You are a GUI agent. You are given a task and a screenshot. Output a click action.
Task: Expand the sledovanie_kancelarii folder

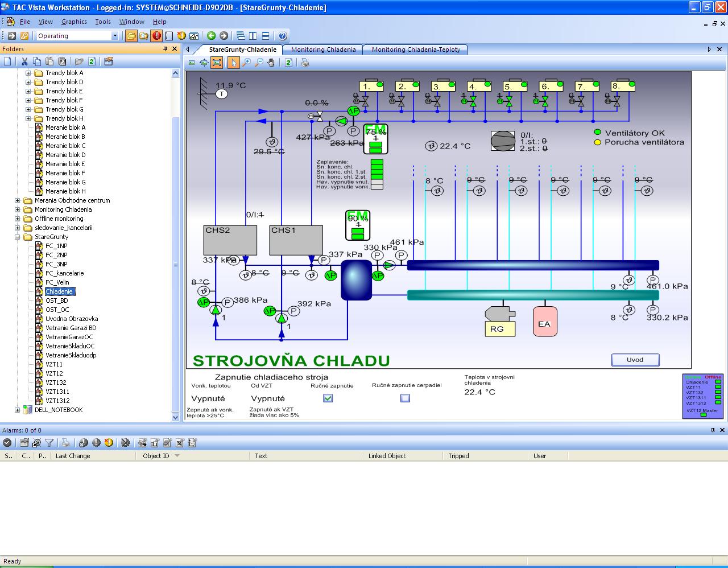point(17,228)
